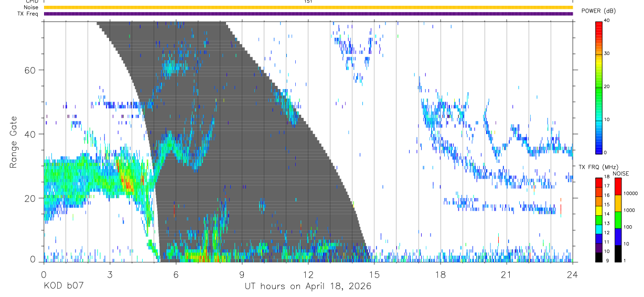Click the '14' label on TX FRQ legend

click(x=607, y=214)
